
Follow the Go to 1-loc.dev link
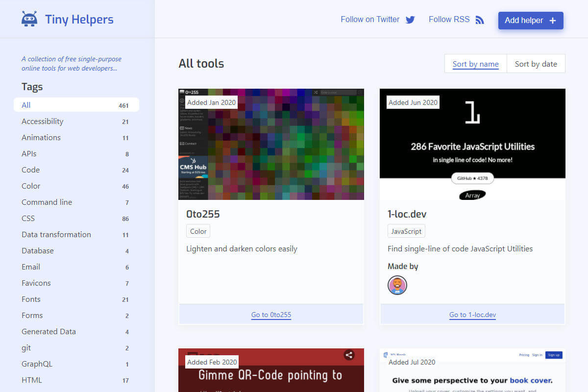pos(472,315)
